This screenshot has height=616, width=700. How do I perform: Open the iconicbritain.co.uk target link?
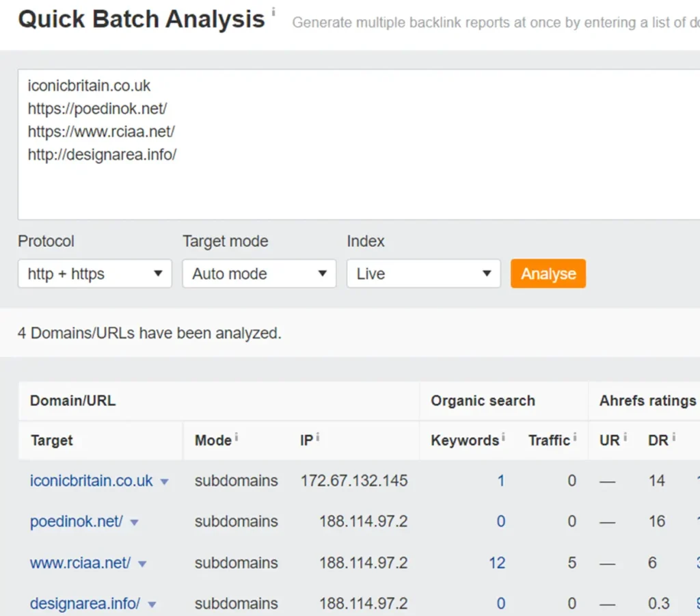click(91, 481)
